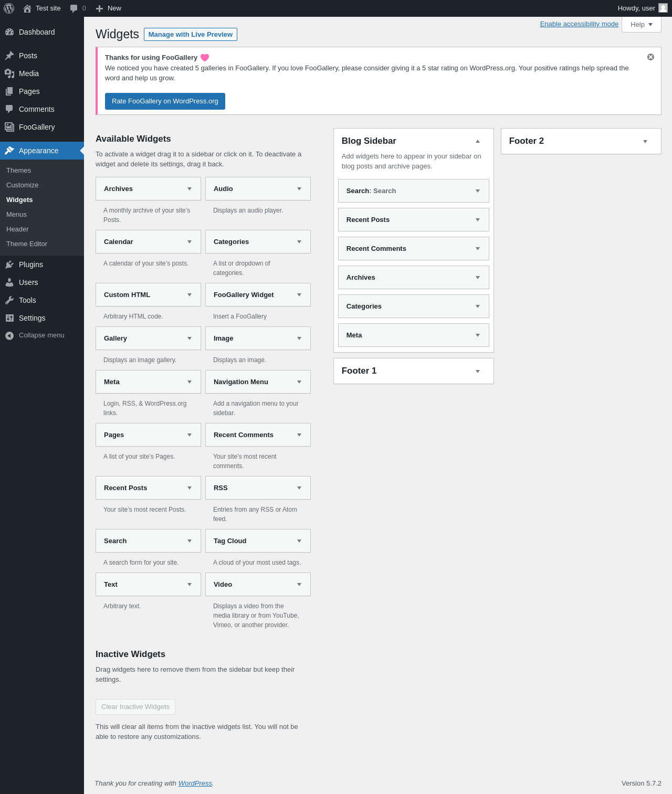
Task: Click the Plugins plug icon
Action: tap(9, 264)
